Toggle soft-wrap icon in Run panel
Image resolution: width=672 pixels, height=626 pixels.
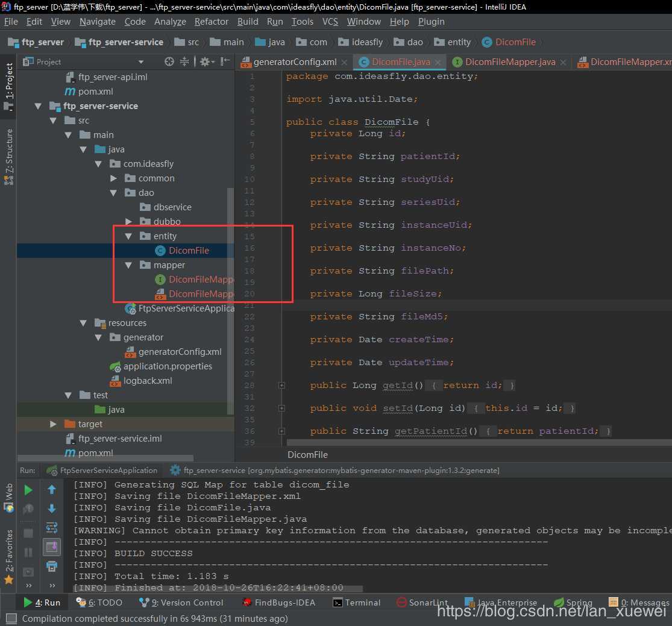point(52,527)
